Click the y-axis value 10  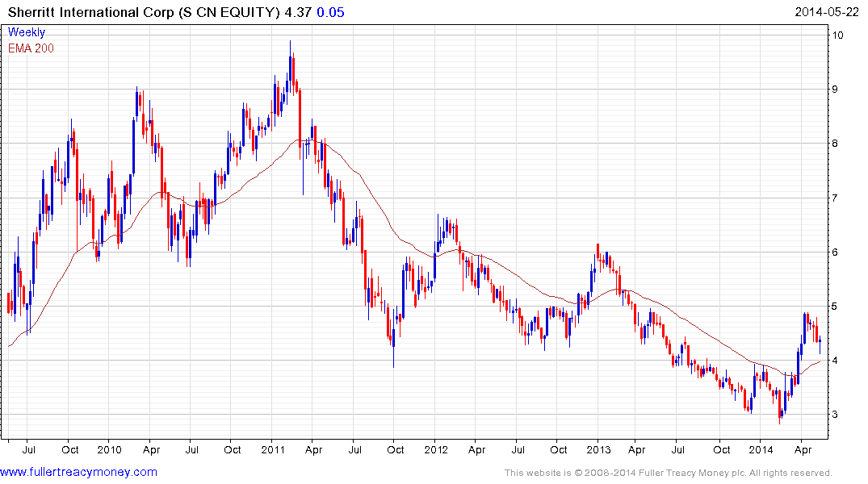pos(837,35)
